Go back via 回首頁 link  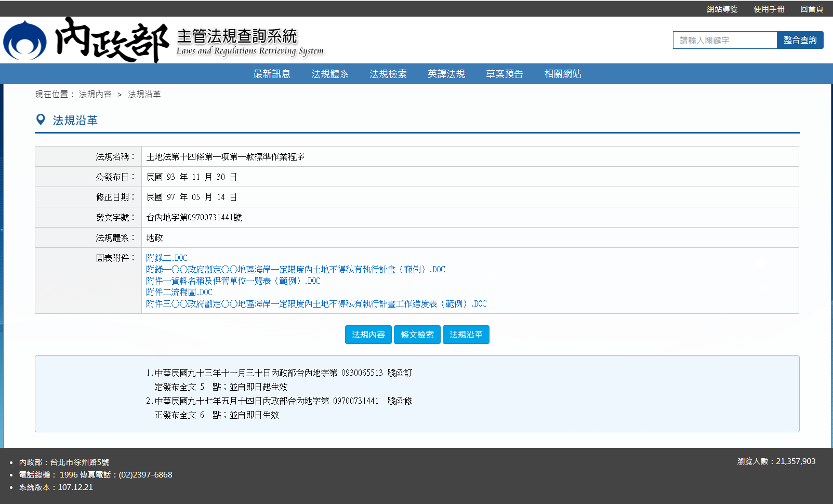(811, 9)
